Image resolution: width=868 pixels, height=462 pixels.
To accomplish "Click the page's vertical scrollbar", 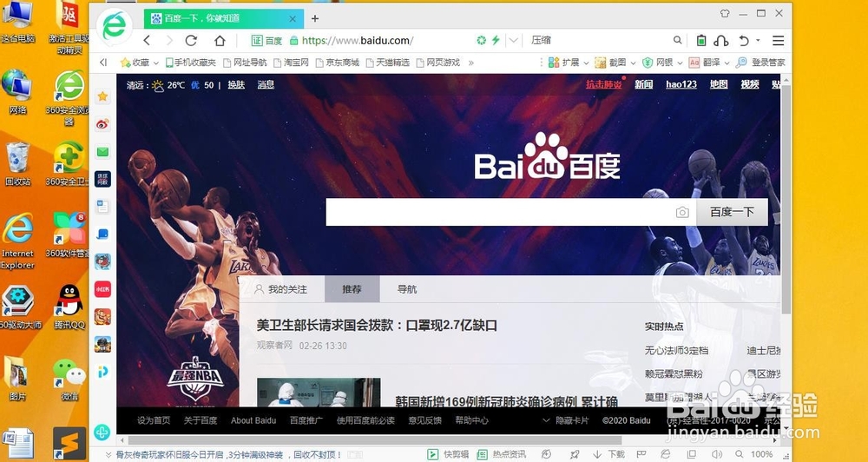I will 786,200.
